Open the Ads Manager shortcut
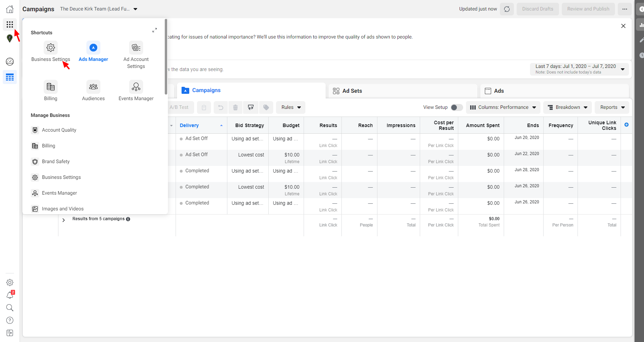This screenshot has height=342, width=644. [93, 51]
